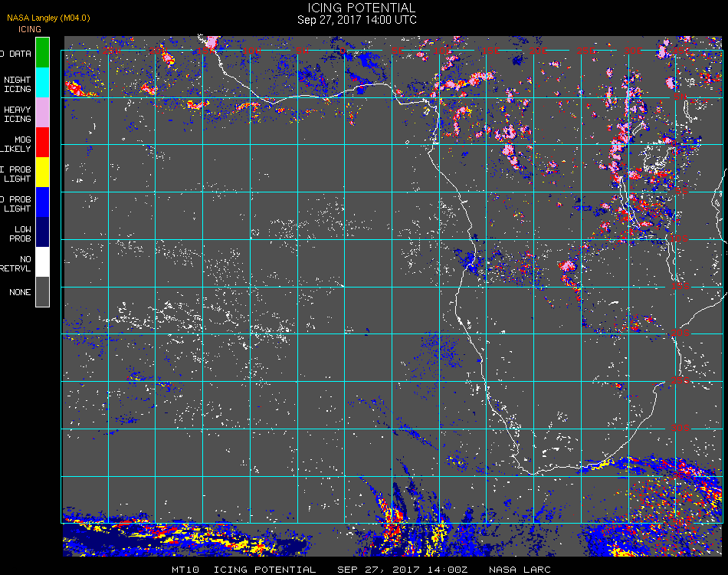Click the '20S' latitude label

coord(680,333)
